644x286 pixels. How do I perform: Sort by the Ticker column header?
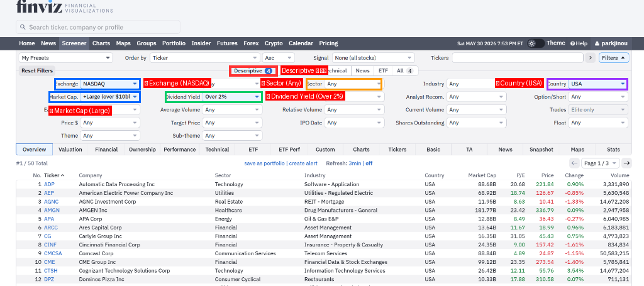click(x=54, y=175)
